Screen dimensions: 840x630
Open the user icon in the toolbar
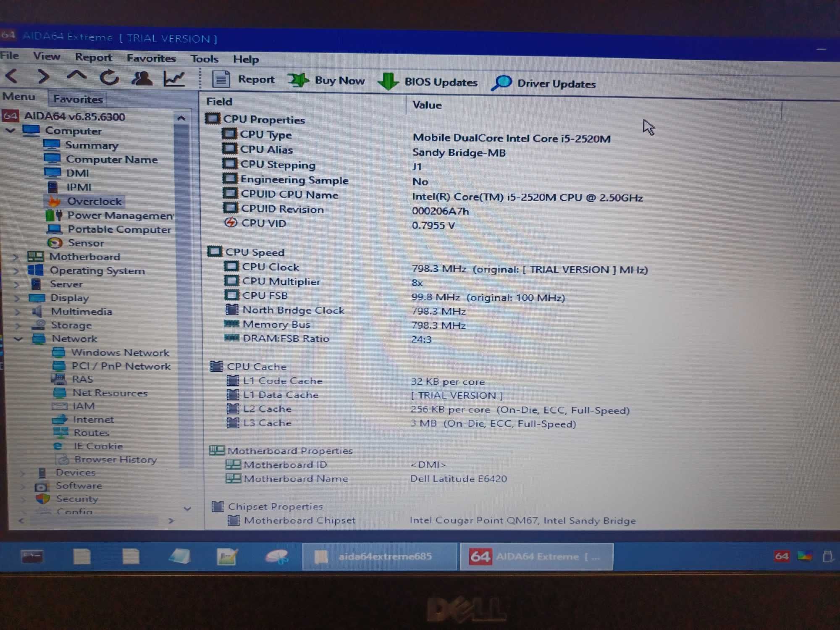tap(142, 78)
